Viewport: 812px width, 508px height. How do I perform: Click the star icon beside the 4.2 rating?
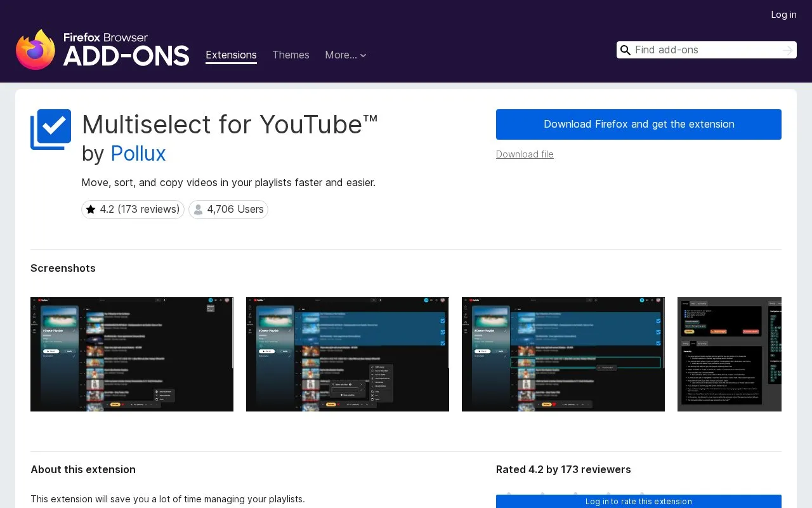click(91, 210)
